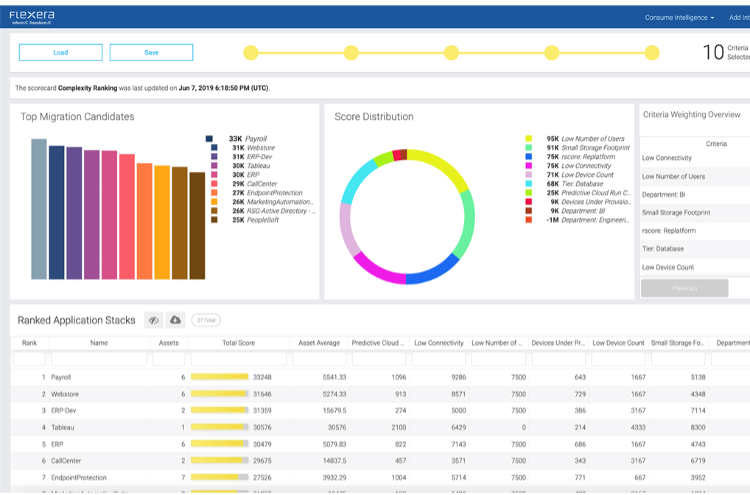Click the 27 Total badge
This screenshot has width=750, height=495.
pos(206,320)
